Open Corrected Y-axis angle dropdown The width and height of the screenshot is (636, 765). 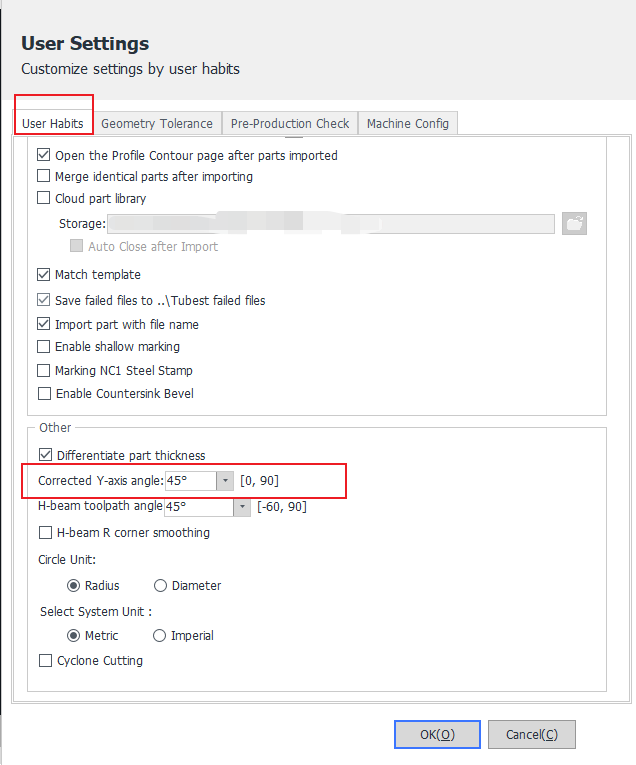coord(225,481)
